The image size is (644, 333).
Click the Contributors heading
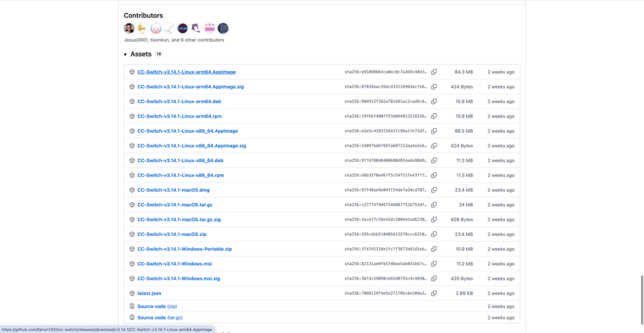(x=143, y=15)
